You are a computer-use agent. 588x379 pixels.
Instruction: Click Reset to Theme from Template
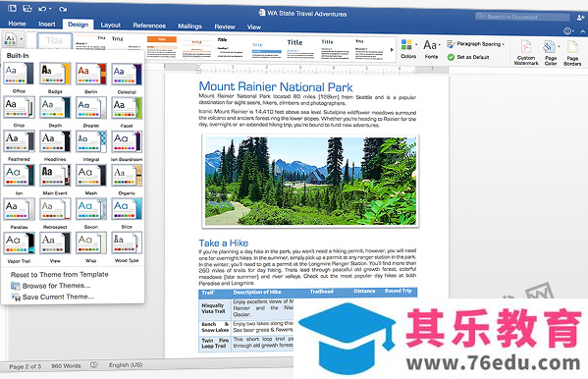(60, 275)
